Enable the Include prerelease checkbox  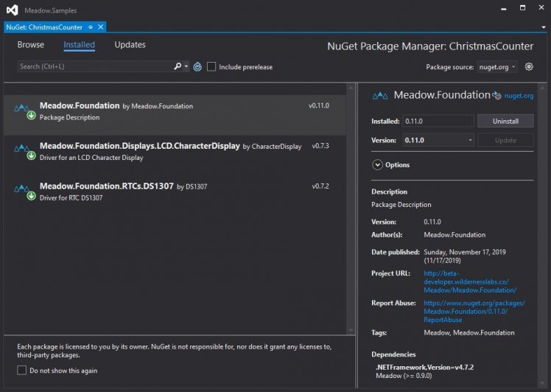[x=211, y=66]
